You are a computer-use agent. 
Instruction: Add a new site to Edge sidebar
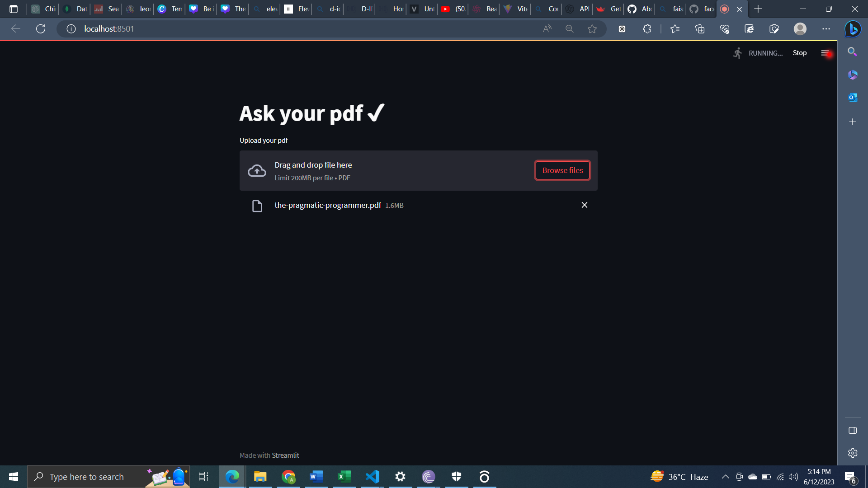[x=852, y=122]
